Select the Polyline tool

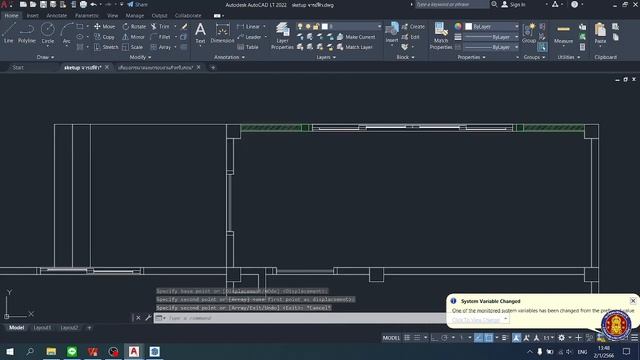27,33
